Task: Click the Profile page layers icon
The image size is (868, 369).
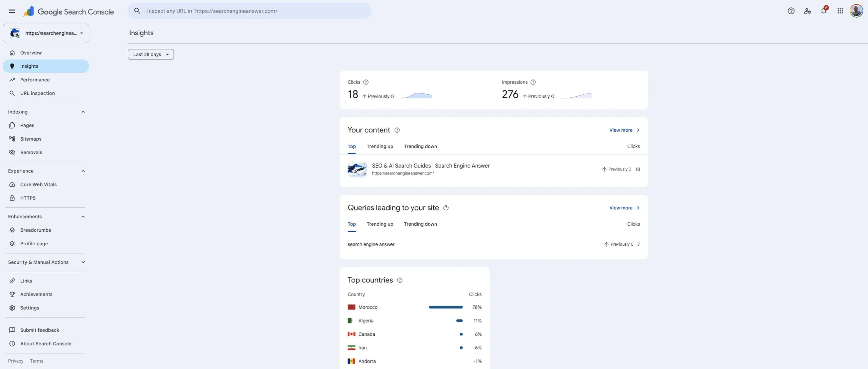Action: 12,244
